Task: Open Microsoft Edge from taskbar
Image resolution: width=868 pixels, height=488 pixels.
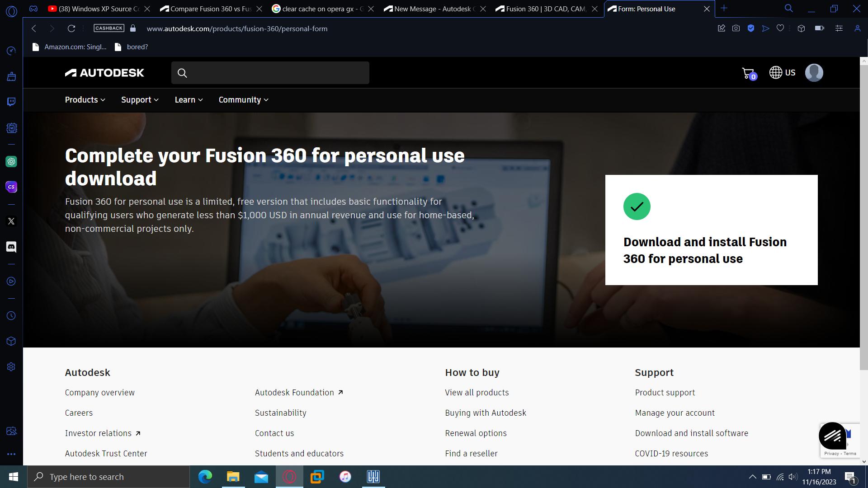Action: (x=205, y=477)
